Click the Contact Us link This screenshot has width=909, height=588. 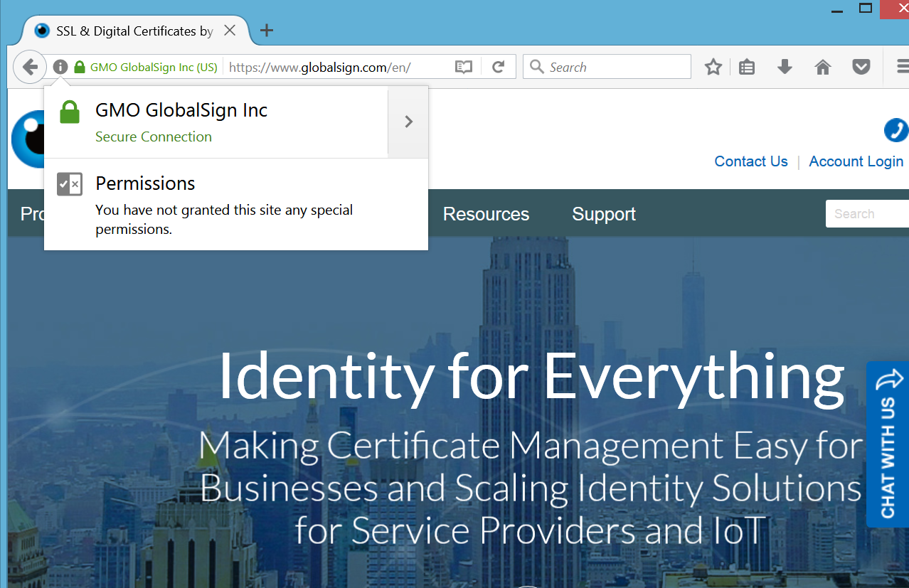pos(751,161)
